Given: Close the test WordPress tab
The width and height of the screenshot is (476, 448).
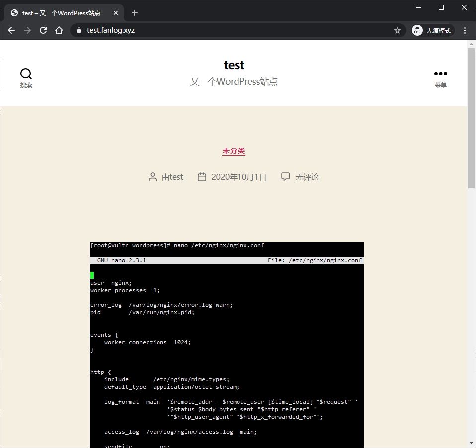Looking at the screenshot, I should [116, 13].
